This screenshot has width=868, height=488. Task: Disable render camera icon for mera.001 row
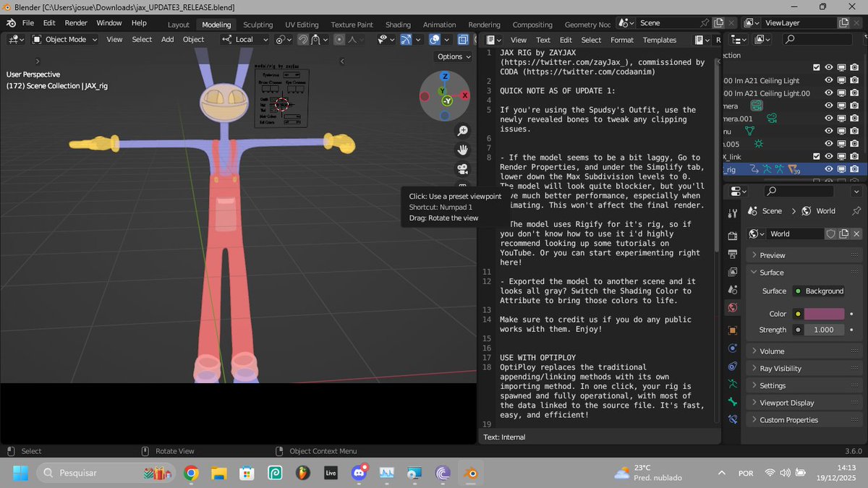point(854,119)
